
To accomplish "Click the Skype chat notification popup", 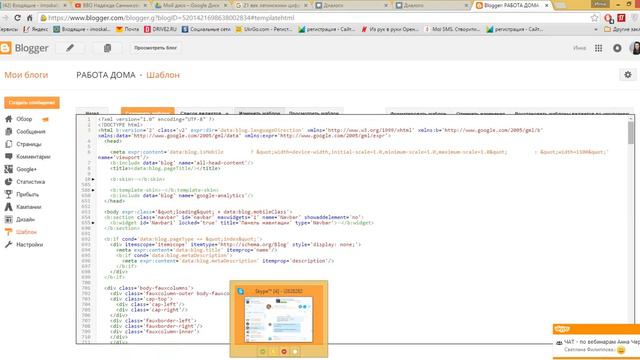I will [596, 341].
